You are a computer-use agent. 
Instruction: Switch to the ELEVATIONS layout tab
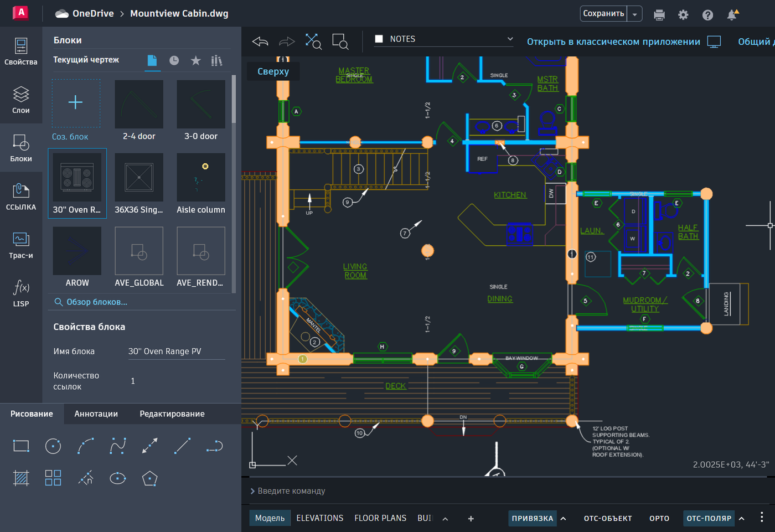(320, 518)
